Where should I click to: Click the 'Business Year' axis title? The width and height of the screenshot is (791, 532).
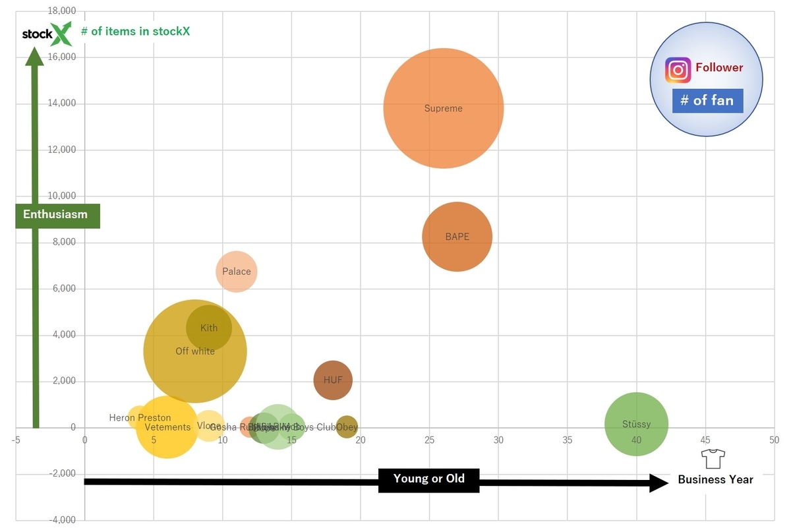pyautogui.click(x=715, y=480)
